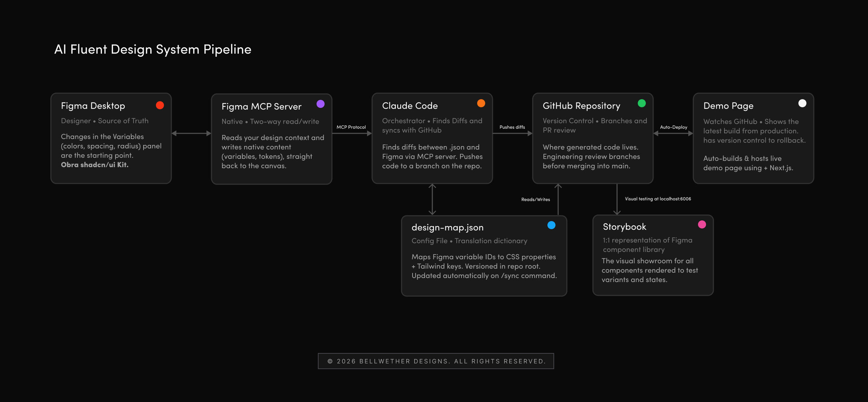Click Where generated code lives description
This screenshot has width=868, height=402.
tap(591, 157)
